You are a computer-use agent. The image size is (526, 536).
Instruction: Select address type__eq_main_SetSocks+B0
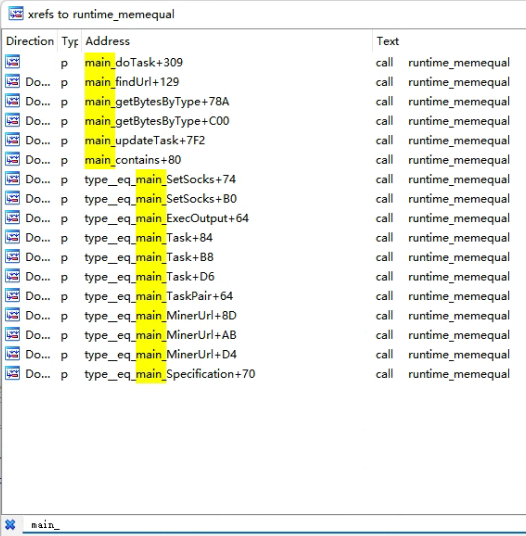161,199
